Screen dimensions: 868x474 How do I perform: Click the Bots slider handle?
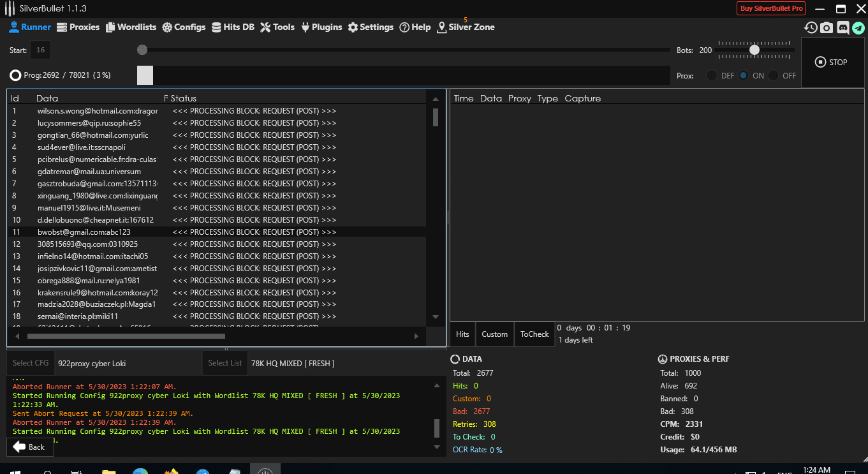coord(754,50)
